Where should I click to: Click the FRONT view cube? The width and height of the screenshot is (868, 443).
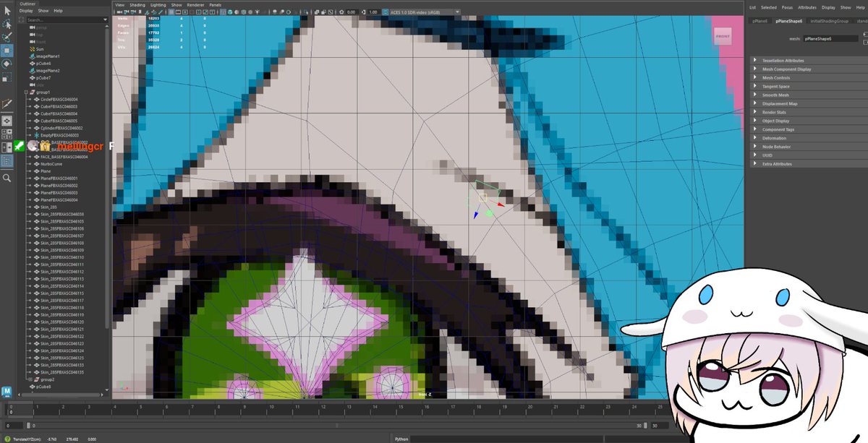[x=723, y=36]
